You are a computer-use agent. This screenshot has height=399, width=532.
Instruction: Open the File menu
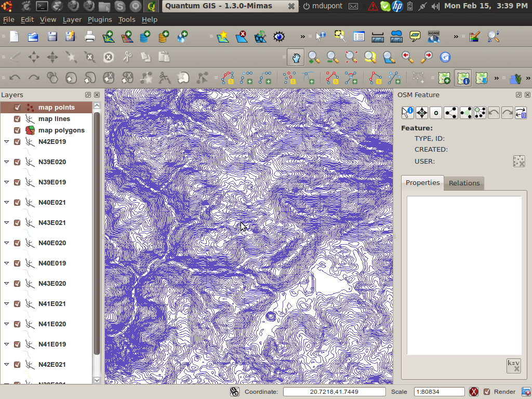(x=8, y=20)
